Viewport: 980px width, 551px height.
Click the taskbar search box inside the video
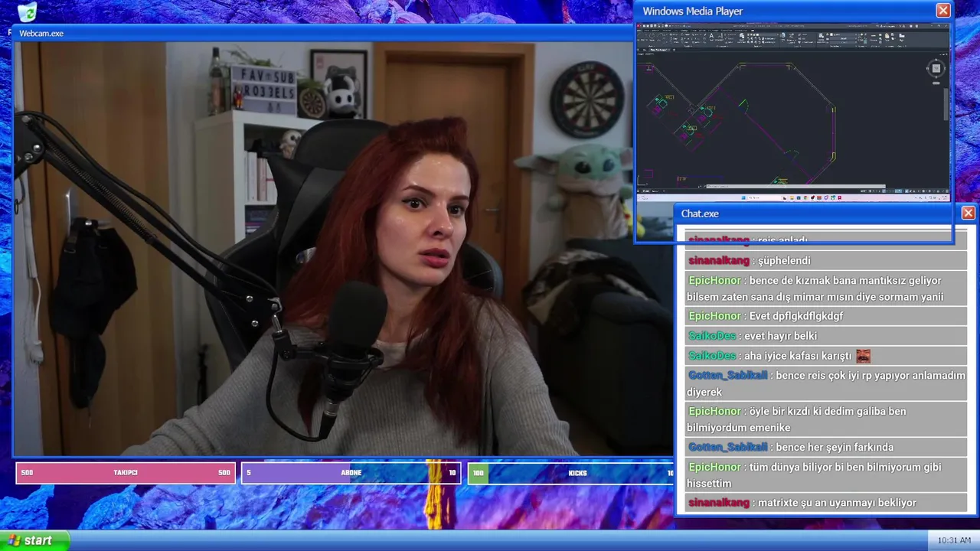pos(763,197)
